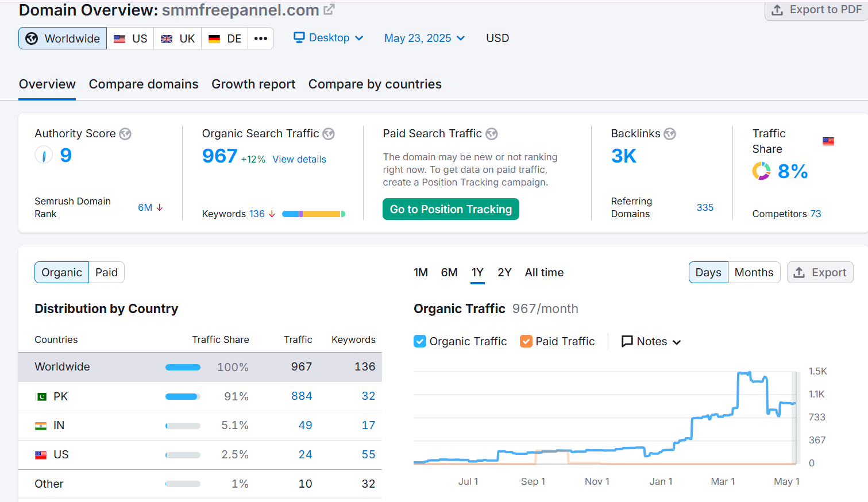Set chart range to 2Y
Viewport: 868px width, 502px height.
point(504,272)
